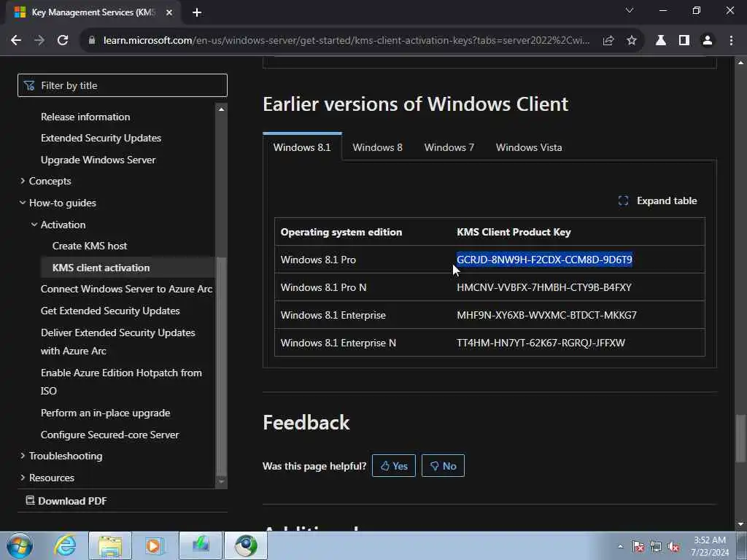Close the Key Management Services tab
The width and height of the screenshot is (747, 560).
click(169, 12)
